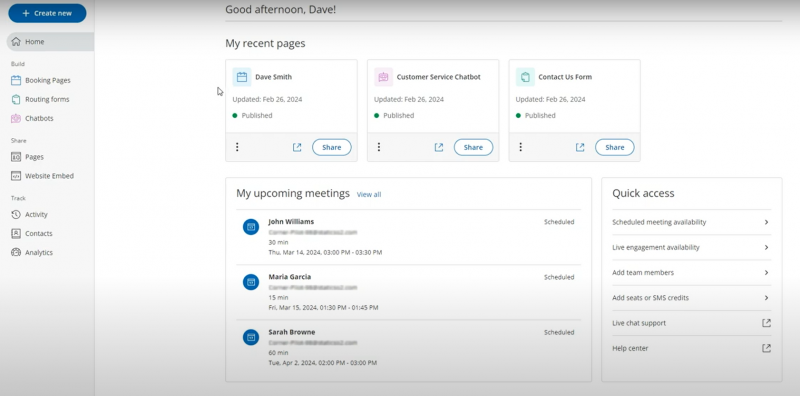Click the Chatbots robot icon

(16, 118)
